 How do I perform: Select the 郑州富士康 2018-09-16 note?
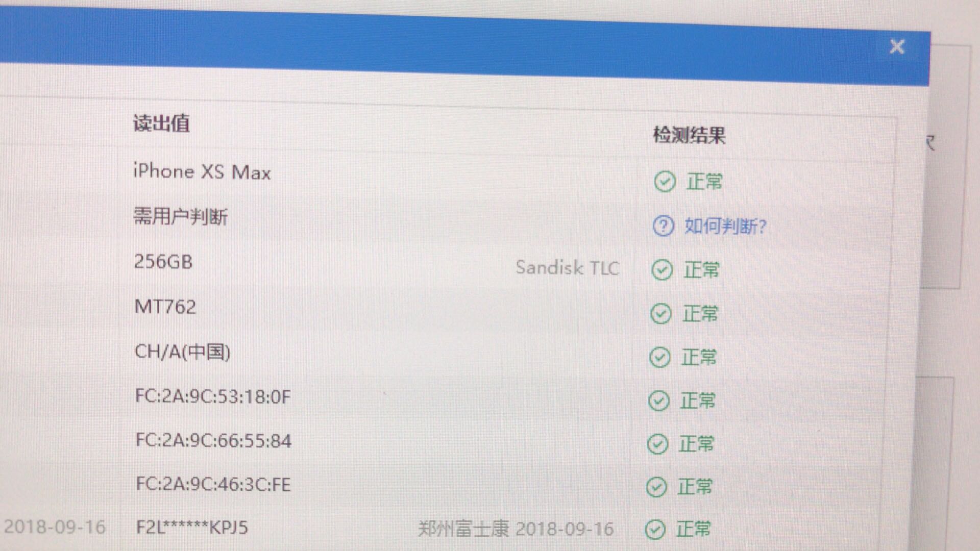point(516,529)
